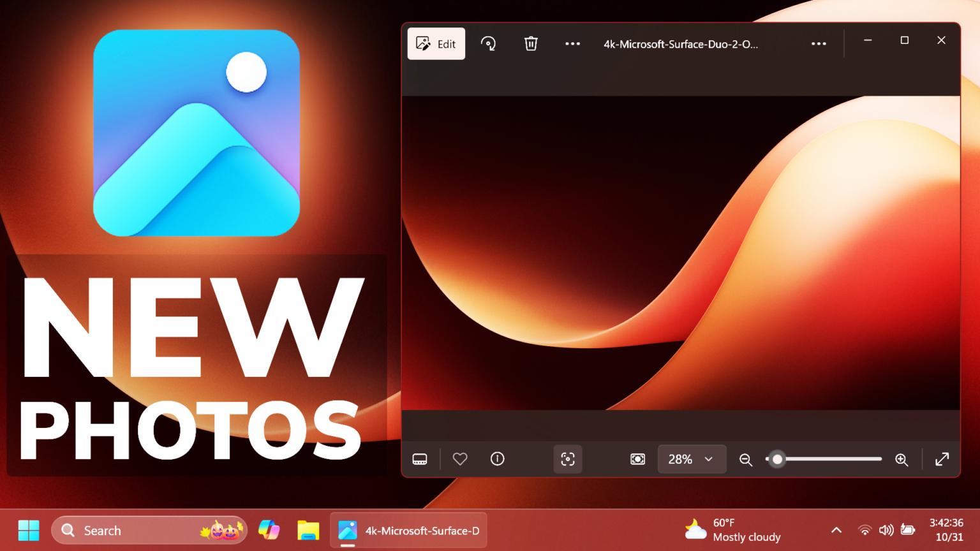Delete the current photo
The width and height of the screenshot is (980, 551).
pyautogui.click(x=531, y=43)
